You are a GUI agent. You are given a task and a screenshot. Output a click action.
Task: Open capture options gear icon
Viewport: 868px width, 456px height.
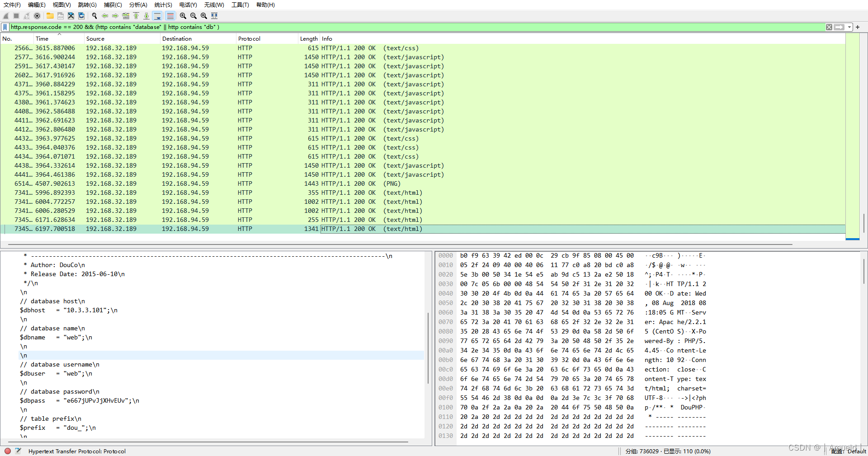tap(37, 16)
